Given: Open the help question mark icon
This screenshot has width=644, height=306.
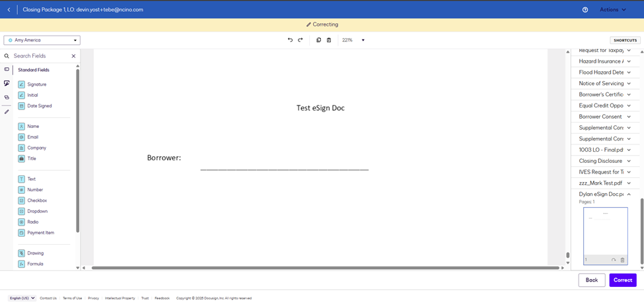Looking at the screenshot, I should click(585, 10).
